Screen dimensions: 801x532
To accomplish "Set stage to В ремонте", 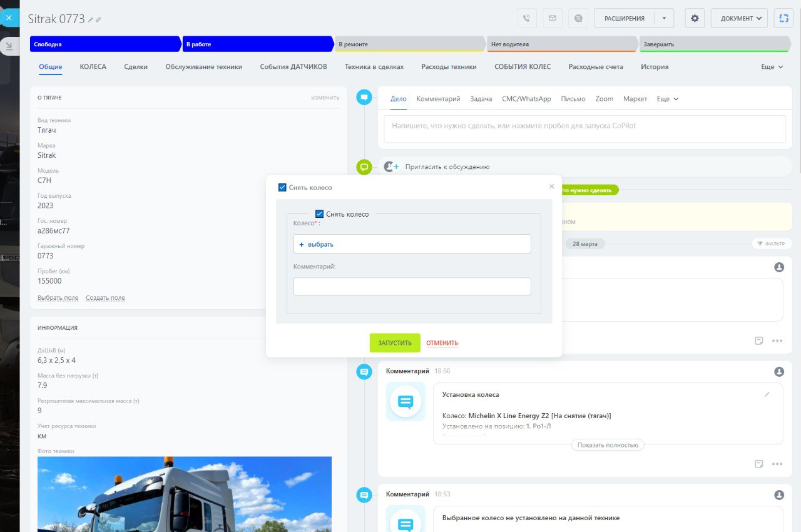I will 410,44.
